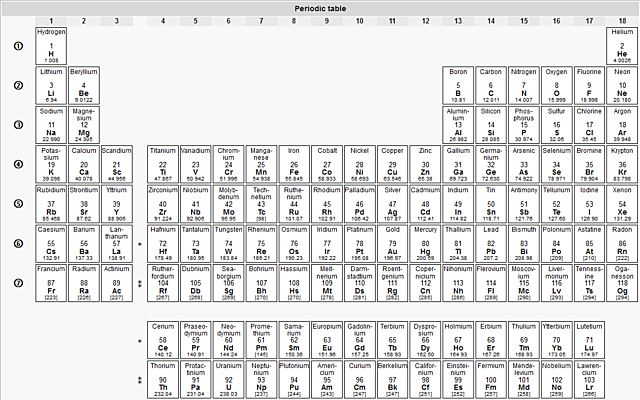Screen dimensions: 640x400
Task: Select the group 18 column header
Action: (622, 21)
